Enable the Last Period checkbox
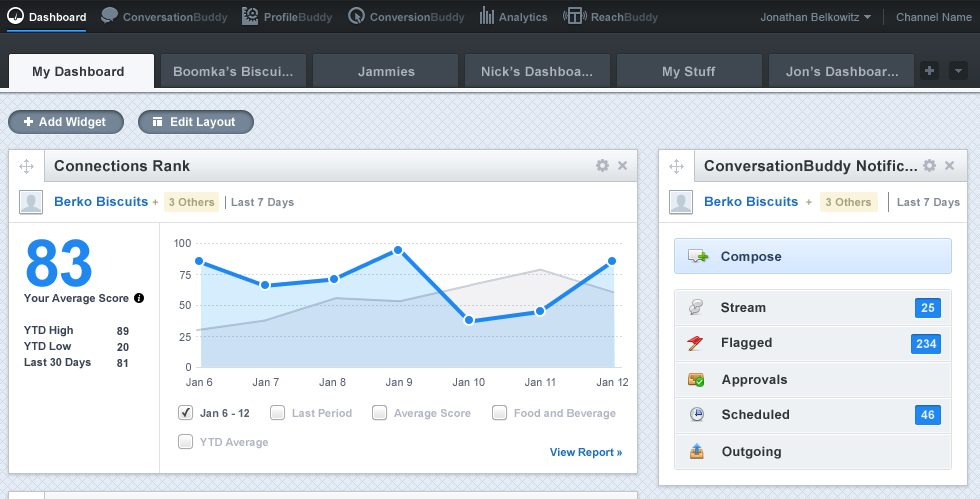The height and width of the screenshot is (499, 980). (277, 413)
